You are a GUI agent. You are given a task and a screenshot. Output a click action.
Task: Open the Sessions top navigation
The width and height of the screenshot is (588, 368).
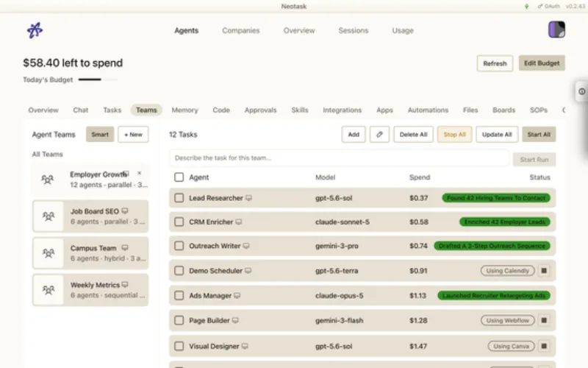tap(354, 30)
